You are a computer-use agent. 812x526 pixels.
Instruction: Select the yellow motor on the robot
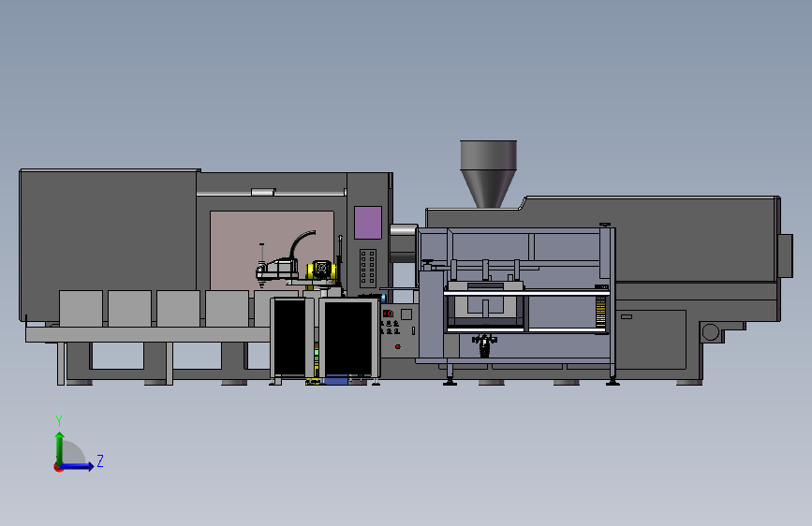pos(321,270)
